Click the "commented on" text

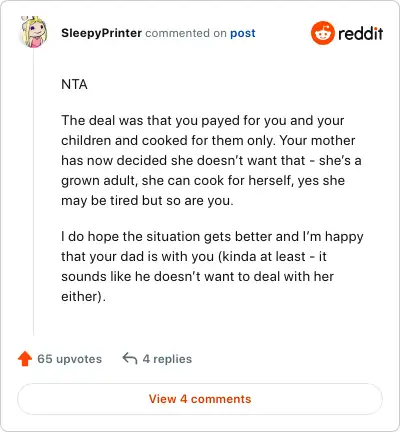tap(186, 33)
